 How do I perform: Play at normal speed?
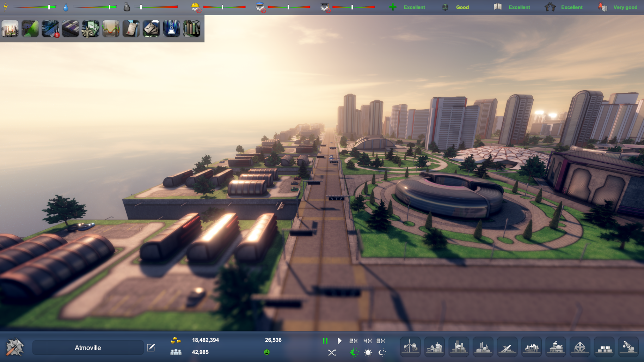(x=339, y=341)
